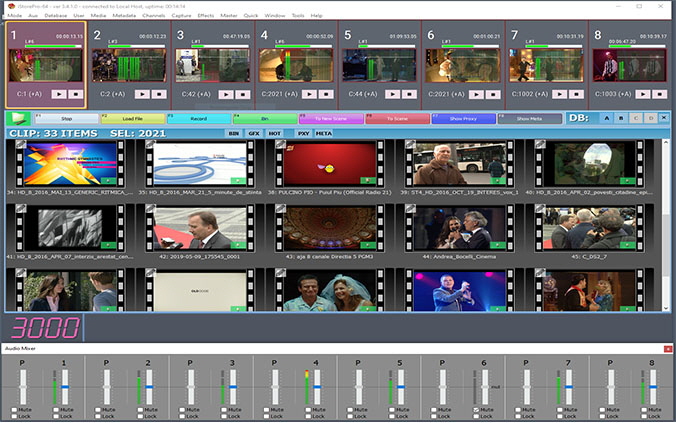This screenshot has width=676, height=423.
Task: Click the green Bin button
Action: pyautogui.click(x=265, y=119)
